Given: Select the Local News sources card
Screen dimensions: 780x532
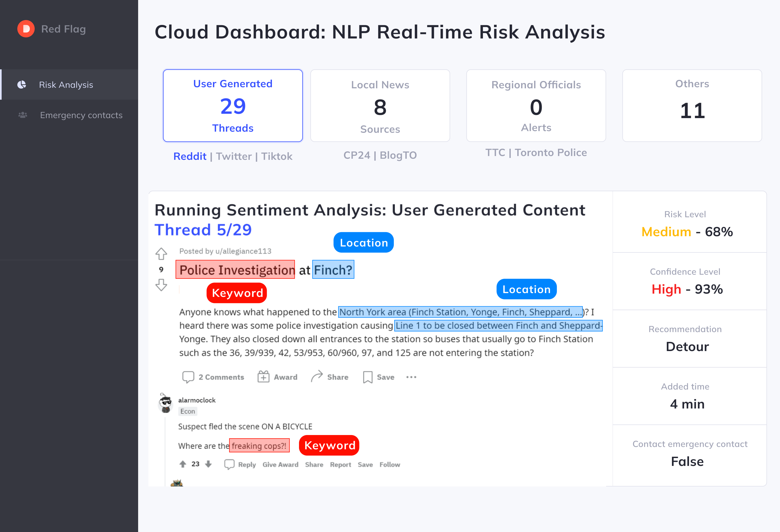Looking at the screenshot, I should 380,106.
